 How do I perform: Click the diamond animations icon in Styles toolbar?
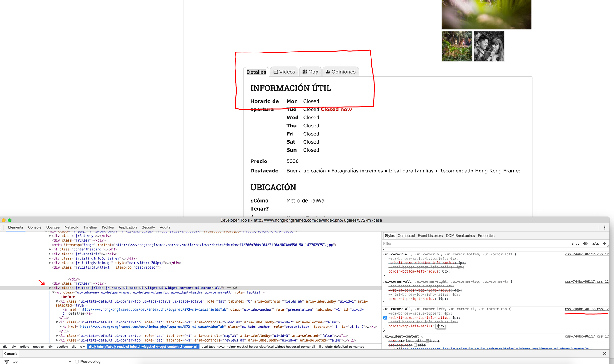[x=585, y=244]
